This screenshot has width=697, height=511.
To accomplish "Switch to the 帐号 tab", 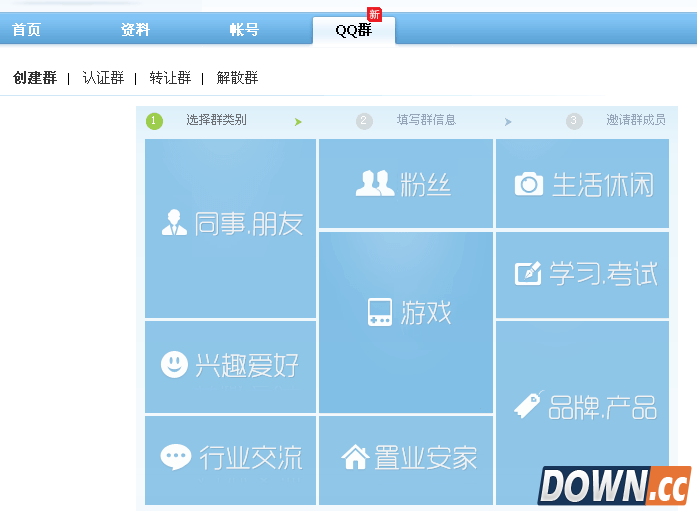I will (244, 30).
